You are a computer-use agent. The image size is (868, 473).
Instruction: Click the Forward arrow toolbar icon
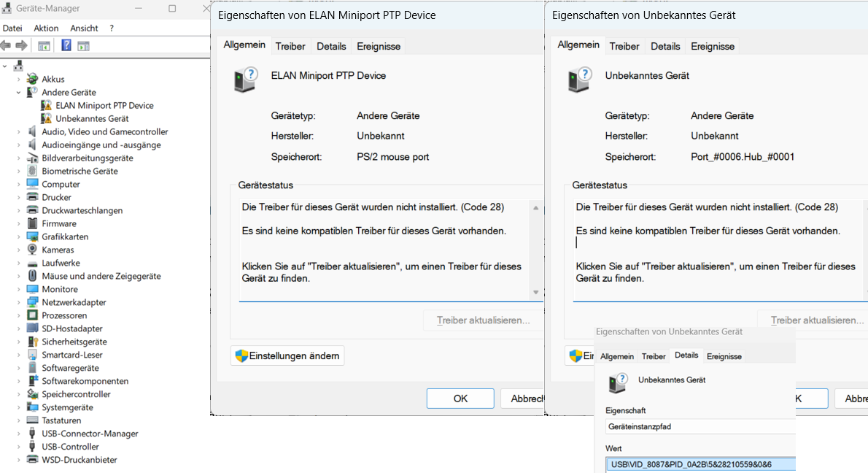click(22, 45)
